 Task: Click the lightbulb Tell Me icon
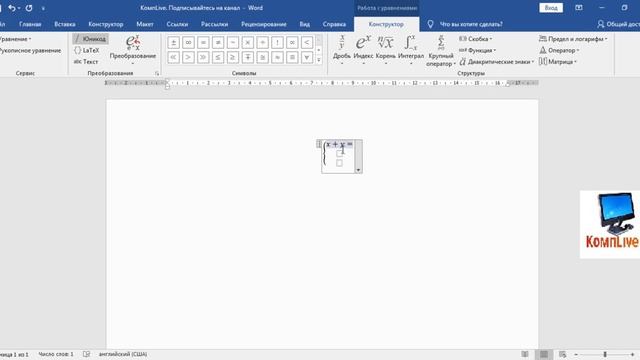coord(430,24)
